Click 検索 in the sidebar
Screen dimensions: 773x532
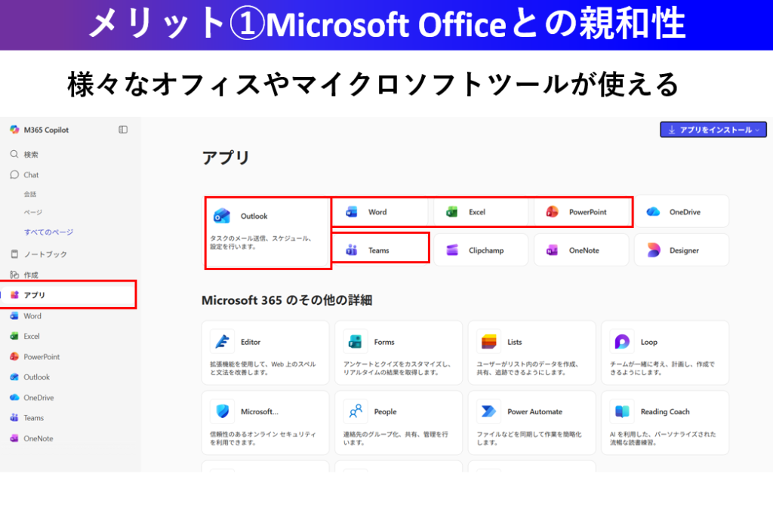click(x=30, y=154)
